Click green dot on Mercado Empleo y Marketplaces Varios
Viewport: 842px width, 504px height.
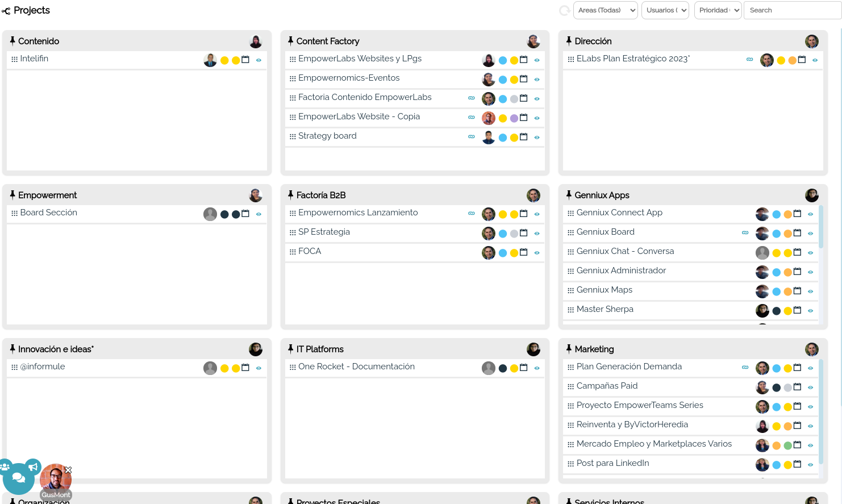(x=788, y=445)
